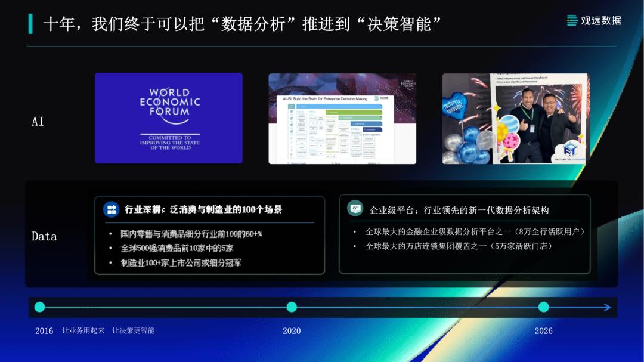Click the timeline arrowhead at the end
This screenshot has height=362, width=644.
tap(608, 307)
